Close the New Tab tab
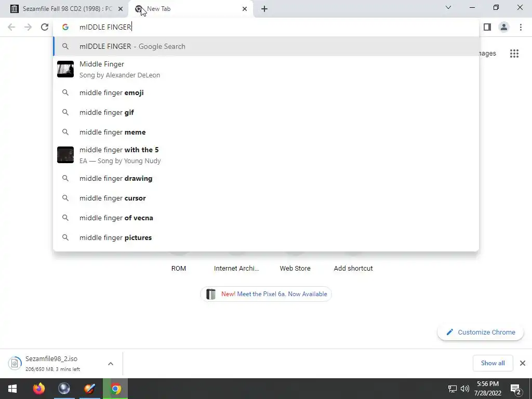 [245, 9]
